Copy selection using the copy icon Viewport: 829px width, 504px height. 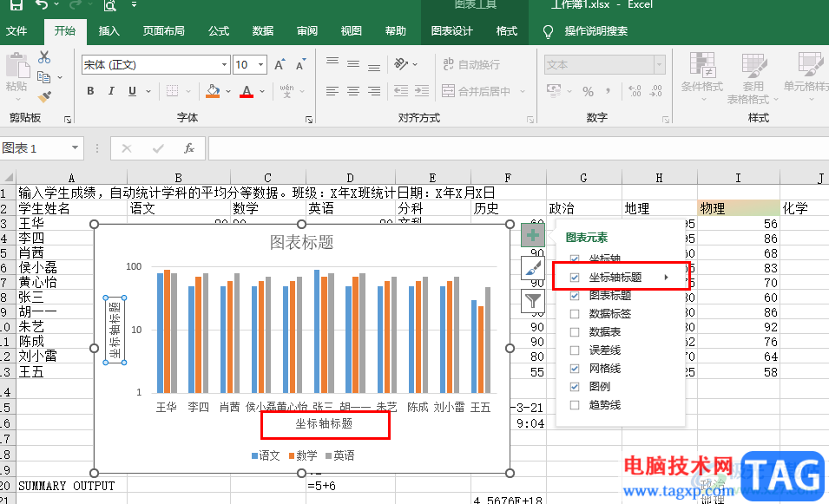point(44,78)
